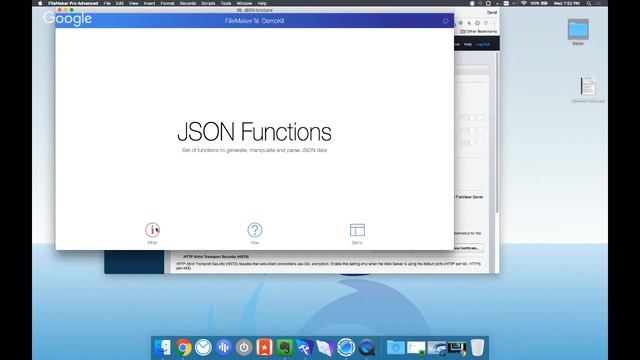The width and height of the screenshot is (640, 360).
Task: Open the Scripts menu
Action: point(208,3)
